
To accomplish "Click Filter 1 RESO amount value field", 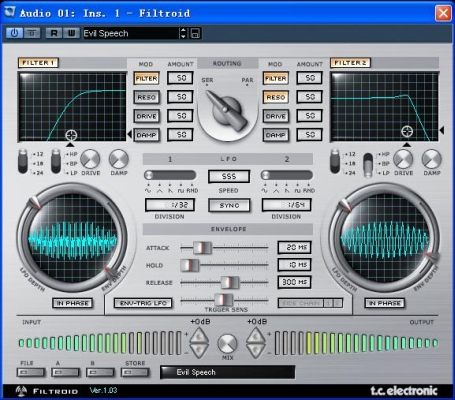I will click(180, 97).
